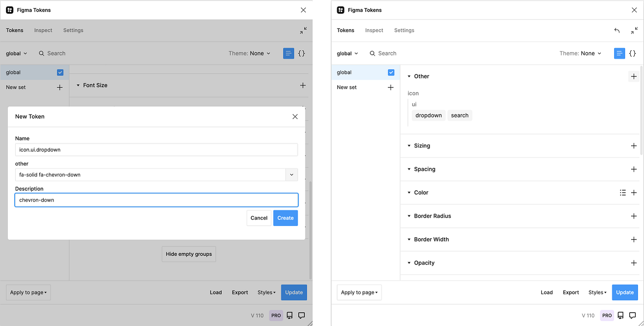Viewport: 644px width, 326px height.
Task: Select list view icon in right panel
Action: pos(620,53)
